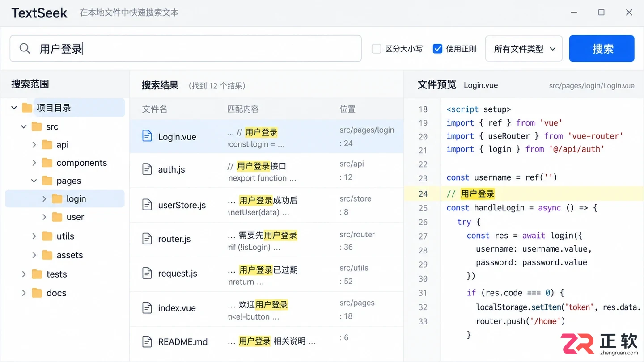
Task: Expand the components folder chevron
Action: click(34, 163)
